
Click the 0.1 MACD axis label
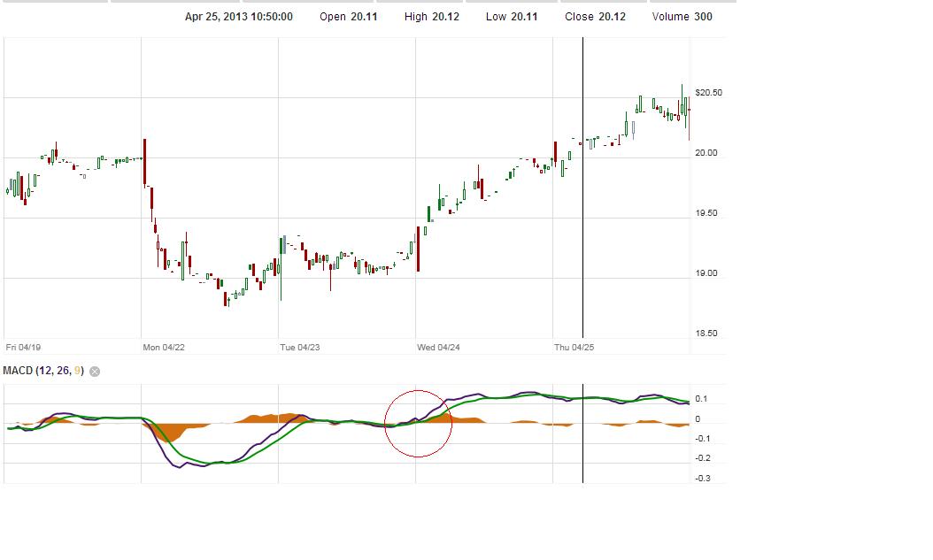(701, 399)
